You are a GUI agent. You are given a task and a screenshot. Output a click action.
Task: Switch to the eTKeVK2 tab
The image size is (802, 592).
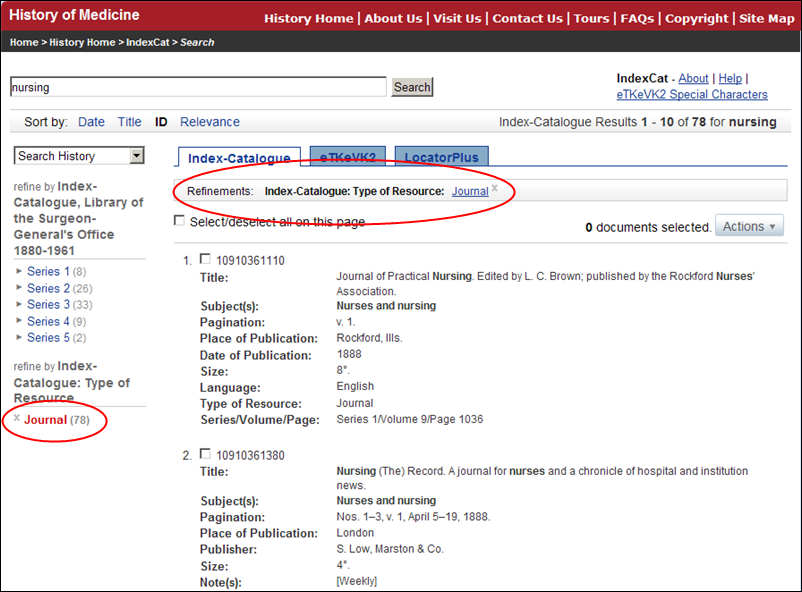(x=348, y=157)
